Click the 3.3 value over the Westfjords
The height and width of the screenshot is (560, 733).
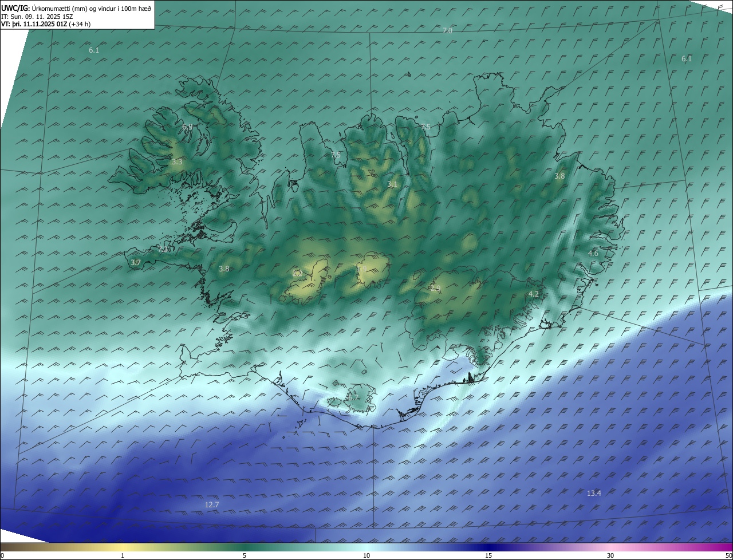pyautogui.click(x=177, y=162)
